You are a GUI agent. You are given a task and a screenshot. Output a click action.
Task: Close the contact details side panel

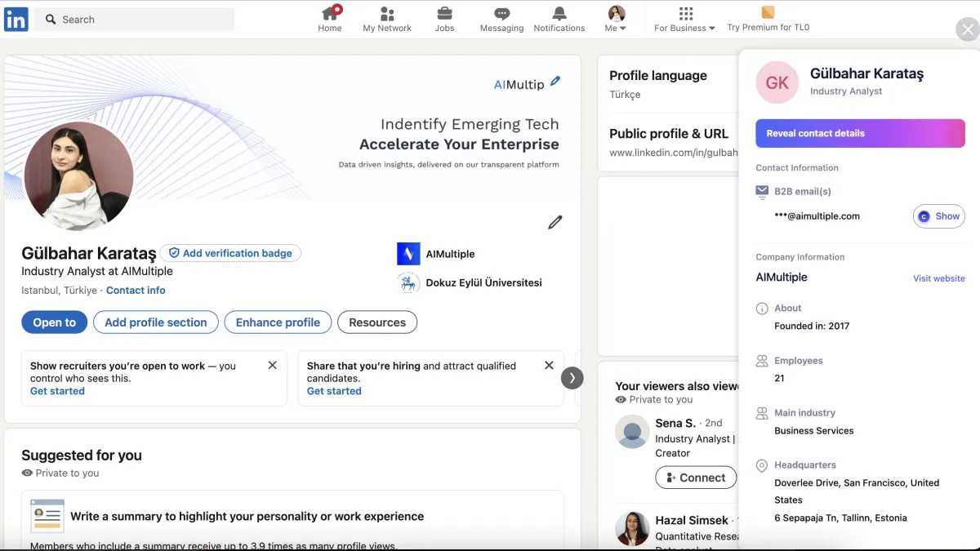click(x=967, y=29)
